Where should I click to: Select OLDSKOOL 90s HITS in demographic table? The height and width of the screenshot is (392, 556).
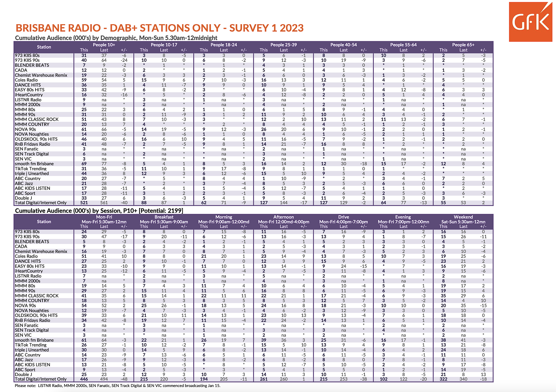pyautogui.click(x=253, y=139)
